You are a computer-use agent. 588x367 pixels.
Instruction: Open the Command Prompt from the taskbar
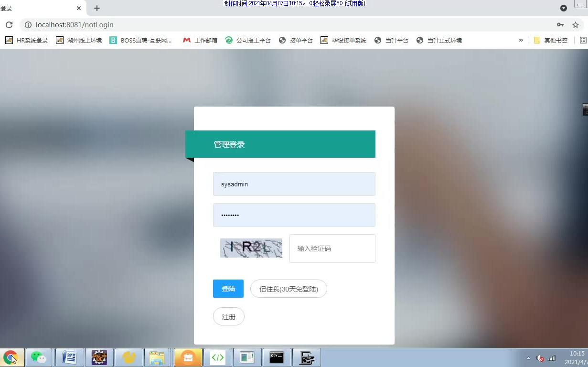click(277, 357)
